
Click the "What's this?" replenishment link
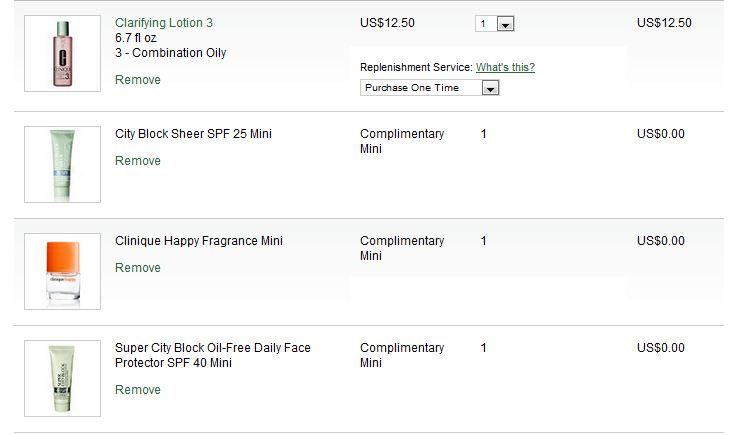[505, 67]
